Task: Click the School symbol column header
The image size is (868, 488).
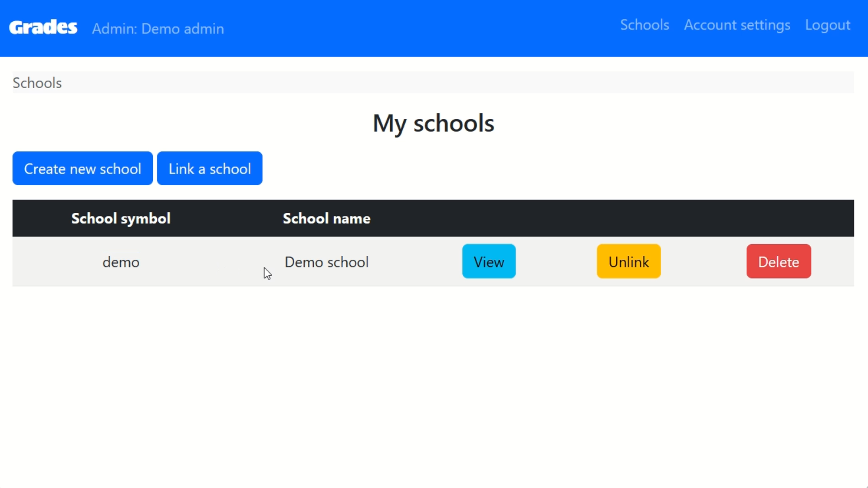Action: (x=121, y=219)
